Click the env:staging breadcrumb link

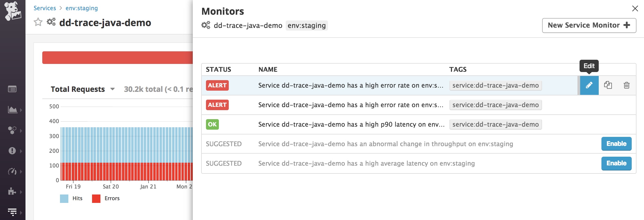click(x=82, y=8)
